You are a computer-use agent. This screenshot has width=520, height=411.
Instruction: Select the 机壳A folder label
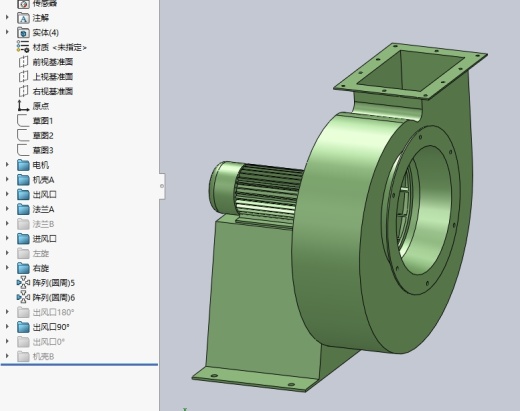pyautogui.click(x=43, y=180)
